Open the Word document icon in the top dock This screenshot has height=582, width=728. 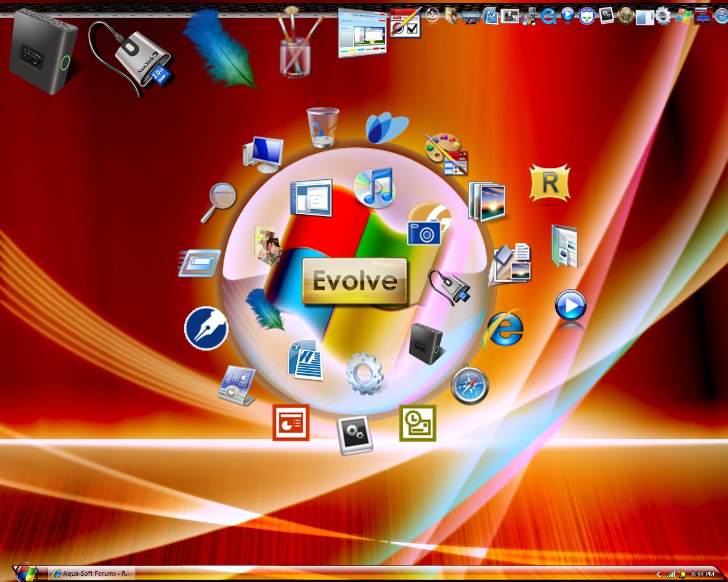[490, 16]
